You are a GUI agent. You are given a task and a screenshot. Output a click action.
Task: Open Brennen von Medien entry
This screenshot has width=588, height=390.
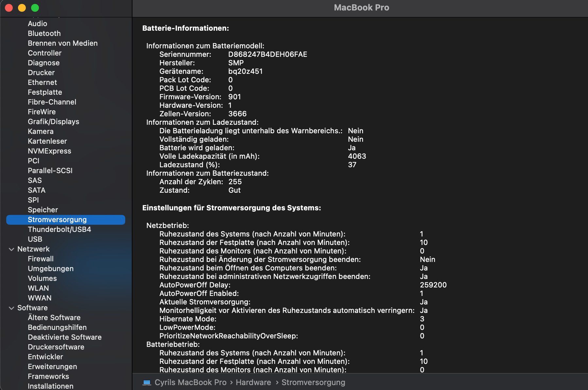point(62,43)
